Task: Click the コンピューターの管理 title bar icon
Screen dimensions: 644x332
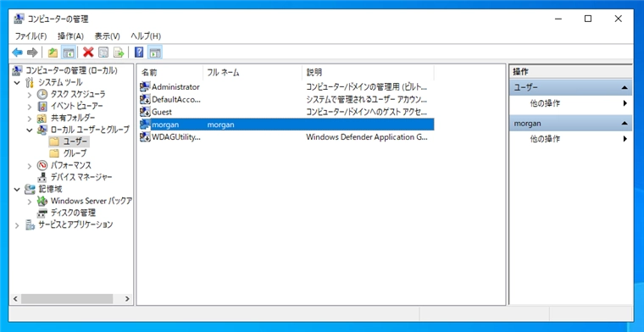Action: (19, 19)
